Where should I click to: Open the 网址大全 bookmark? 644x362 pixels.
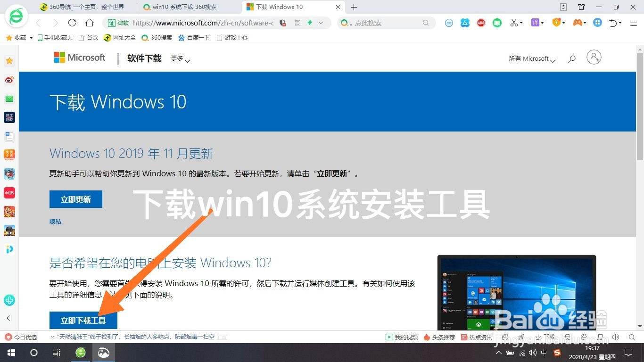coord(120,38)
